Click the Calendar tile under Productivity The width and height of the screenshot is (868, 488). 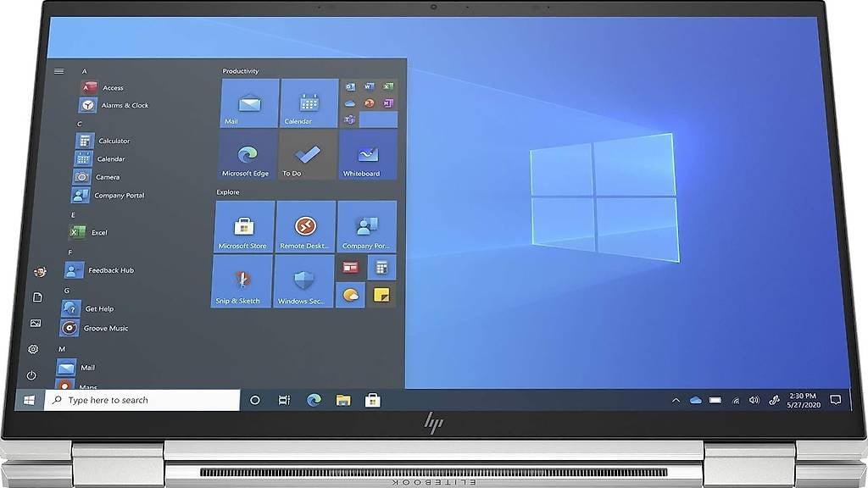[309, 103]
